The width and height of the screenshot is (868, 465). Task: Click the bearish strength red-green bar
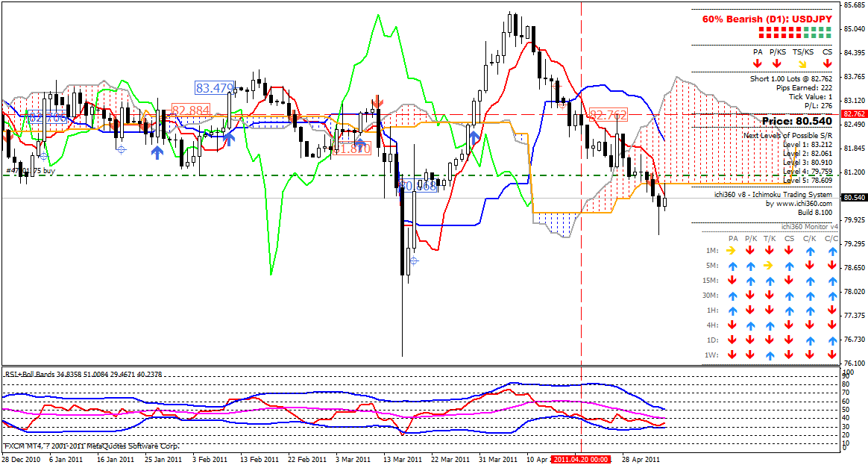point(795,33)
